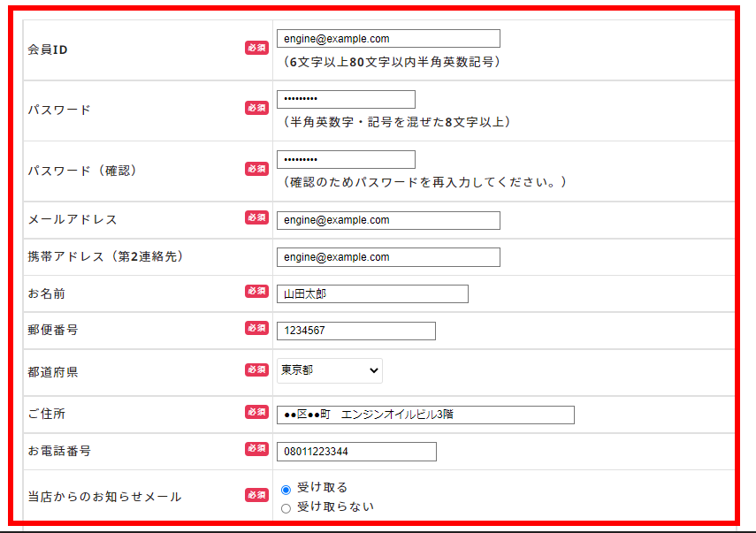The height and width of the screenshot is (533, 756).
Task: Open the 都道府県 dropdown showing 東京都
Action: click(x=329, y=371)
